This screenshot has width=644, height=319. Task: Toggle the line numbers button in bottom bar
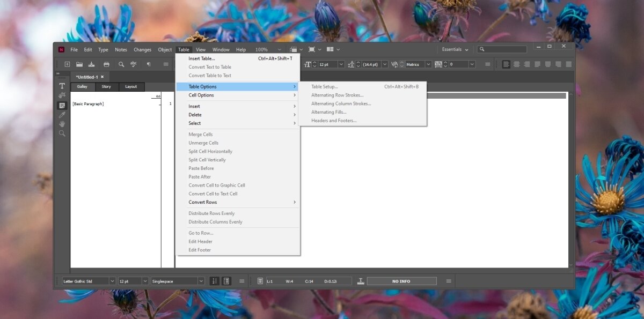tap(215, 281)
